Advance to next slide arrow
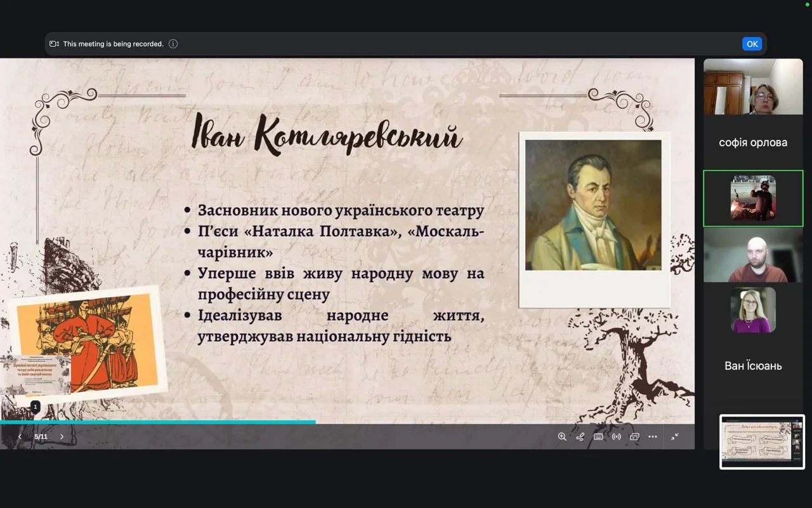 point(62,437)
